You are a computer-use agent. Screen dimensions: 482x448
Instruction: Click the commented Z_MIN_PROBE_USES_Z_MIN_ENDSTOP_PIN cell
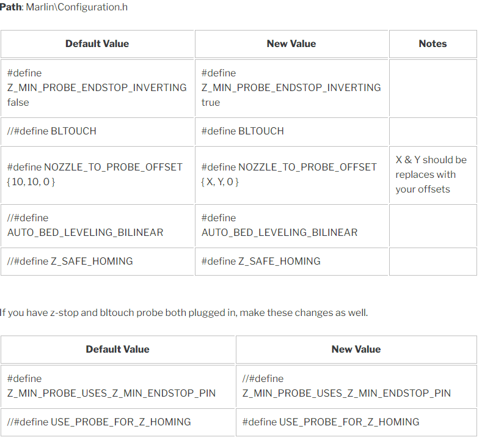[x=356, y=386]
